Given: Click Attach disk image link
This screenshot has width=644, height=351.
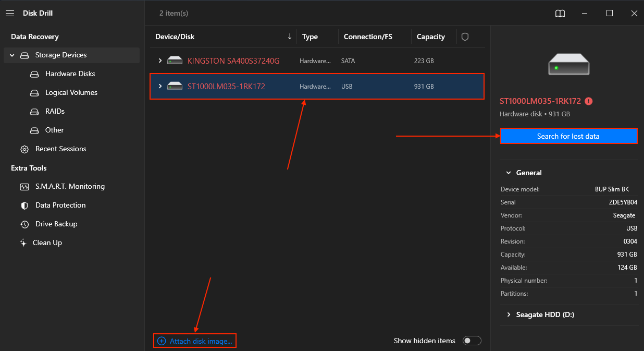Looking at the screenshot, I should pos(201,341).
